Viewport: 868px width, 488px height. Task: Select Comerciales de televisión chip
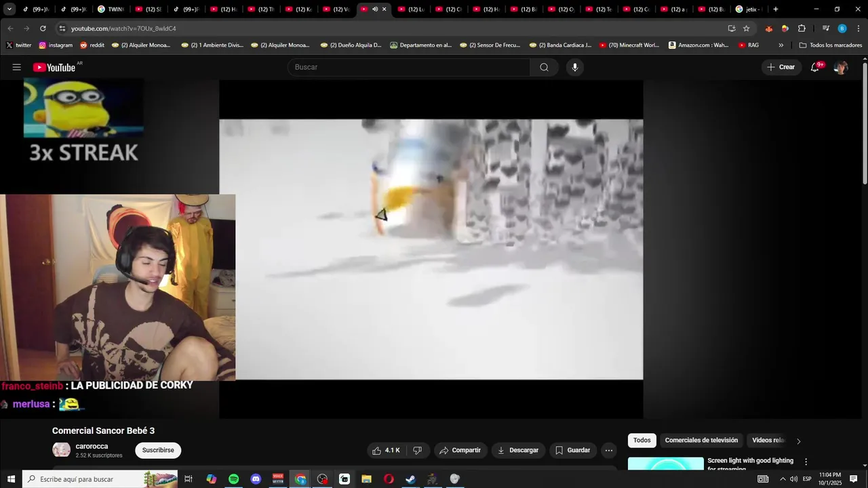click(701, 441)
